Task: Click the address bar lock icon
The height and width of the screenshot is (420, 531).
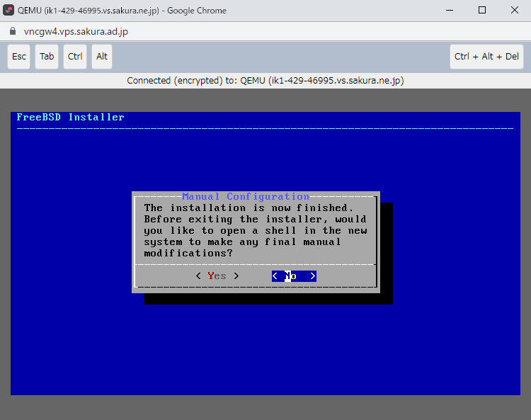Action: [x=13, y=31]
